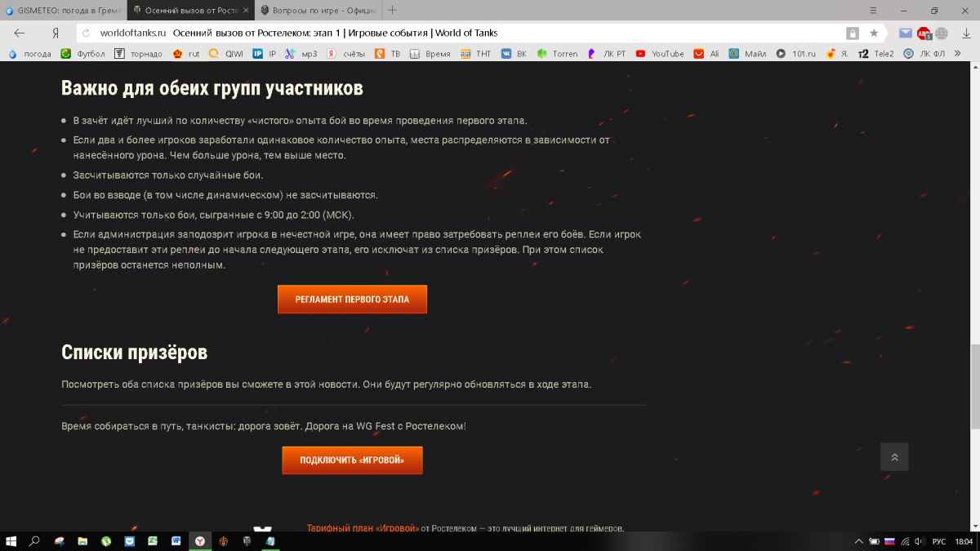Open Windows taskbar search

[35, 541]
